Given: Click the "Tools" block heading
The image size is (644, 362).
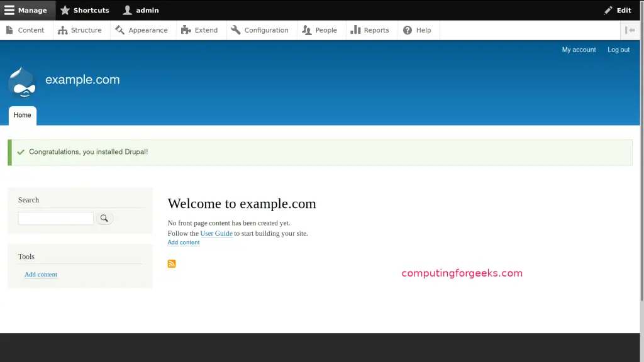Looking at the screenshot, I should (x=26, y=256).
